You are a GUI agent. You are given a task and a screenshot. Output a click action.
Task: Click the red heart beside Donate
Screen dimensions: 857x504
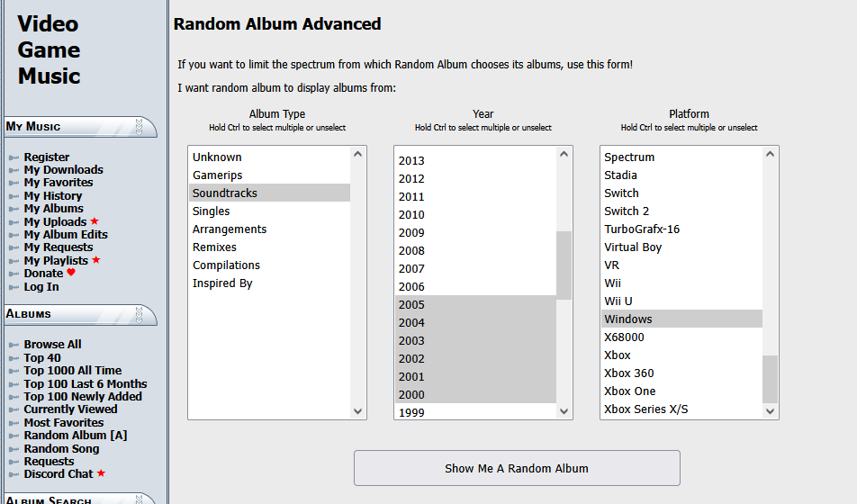(x=71, y=274)
